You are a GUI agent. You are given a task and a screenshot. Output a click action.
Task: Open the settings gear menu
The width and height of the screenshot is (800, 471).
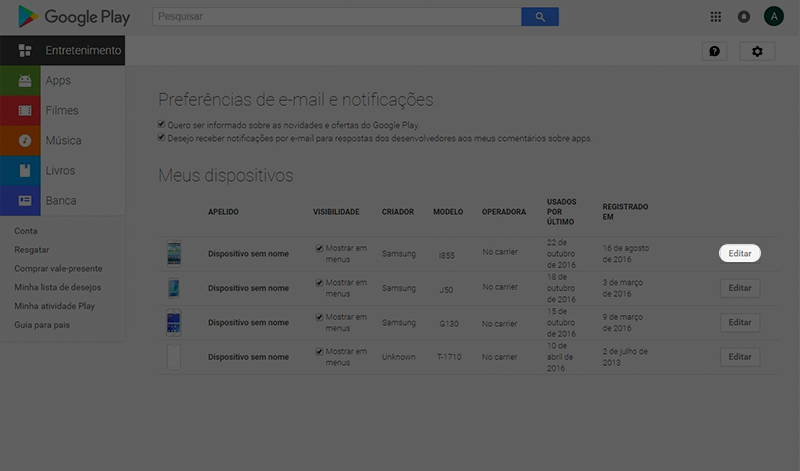(x=757, y=51)
